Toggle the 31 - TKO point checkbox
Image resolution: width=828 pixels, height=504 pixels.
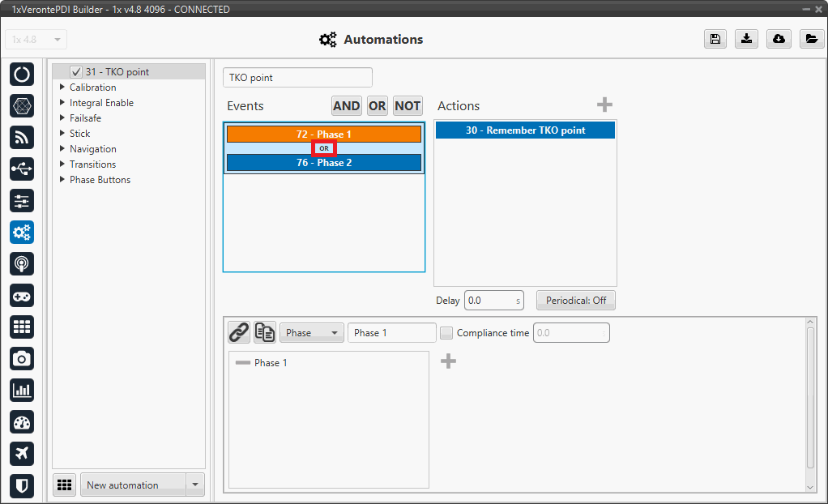[76, 72]
